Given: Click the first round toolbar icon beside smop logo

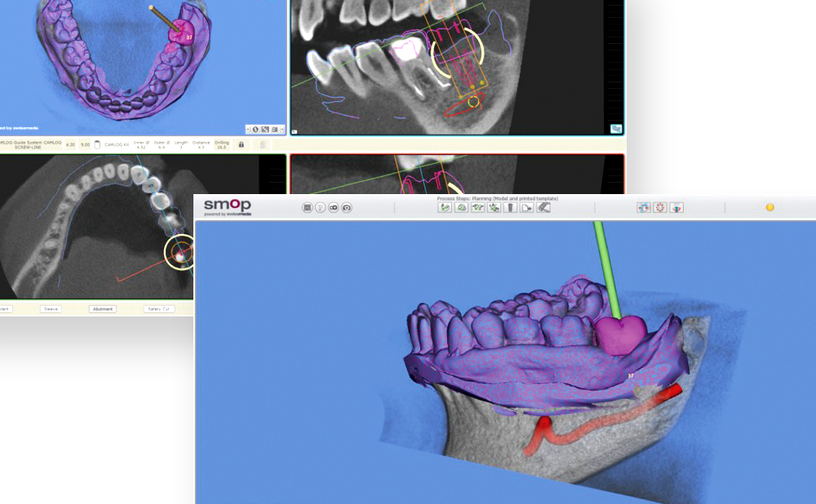Looking at the screenshot, I should pyautogui.click(x=308, y=208).
